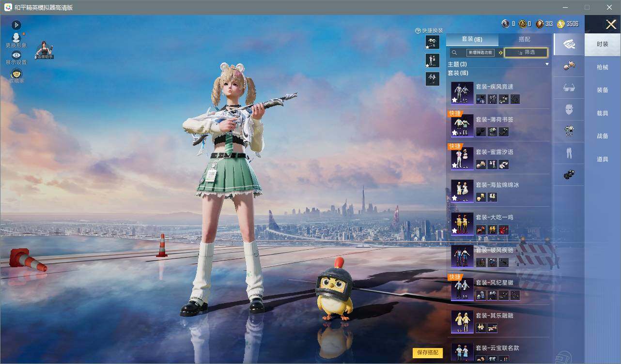The height and width of the screenshot is (364, 621).
Task: Open the 道具 category tab
Action: 603,159
